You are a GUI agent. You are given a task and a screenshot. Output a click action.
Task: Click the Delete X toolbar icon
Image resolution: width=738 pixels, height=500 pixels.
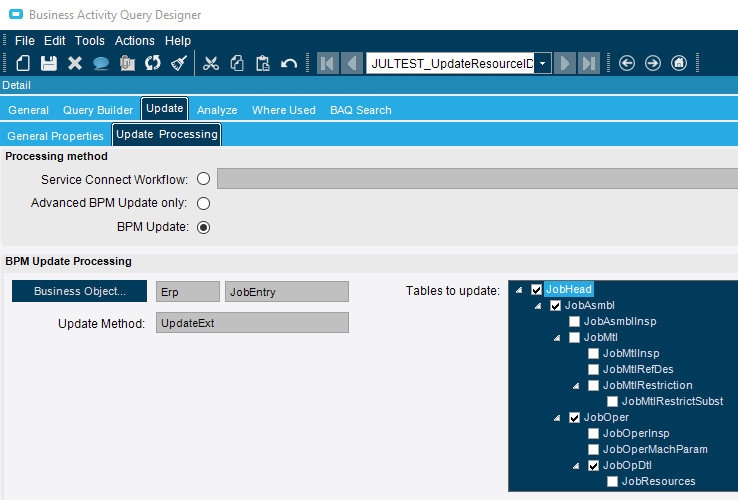click(x=74, y=63)
